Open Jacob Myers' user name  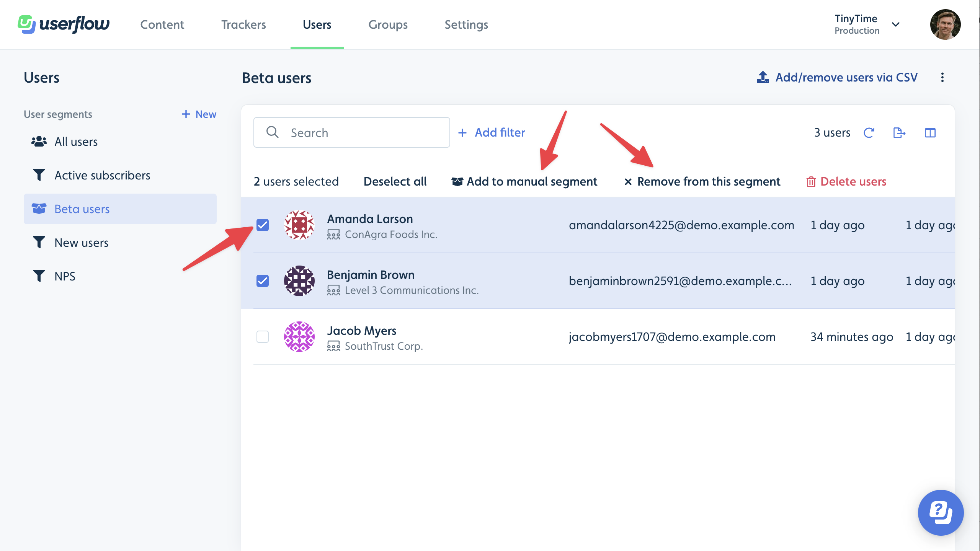(362, 331)
